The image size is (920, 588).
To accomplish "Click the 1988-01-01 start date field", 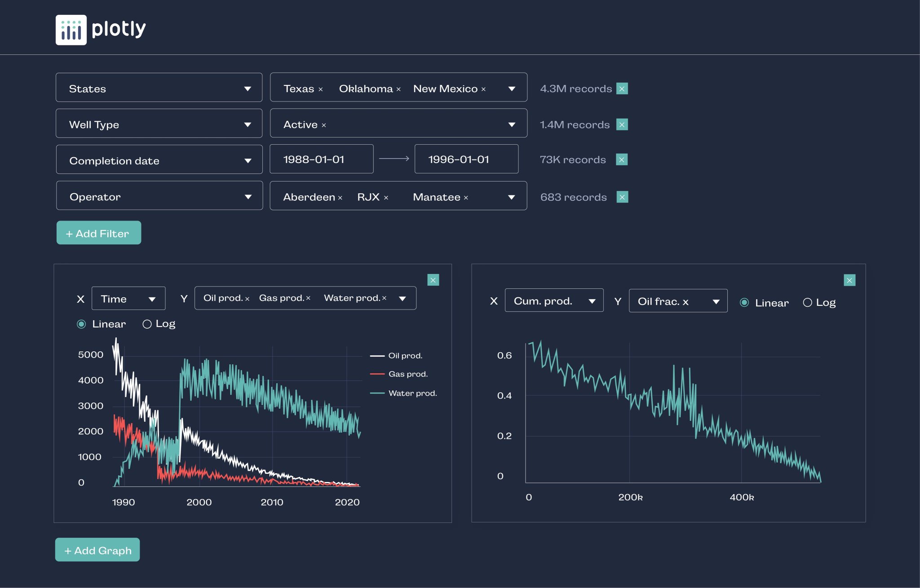I will [x=321, y=159].
